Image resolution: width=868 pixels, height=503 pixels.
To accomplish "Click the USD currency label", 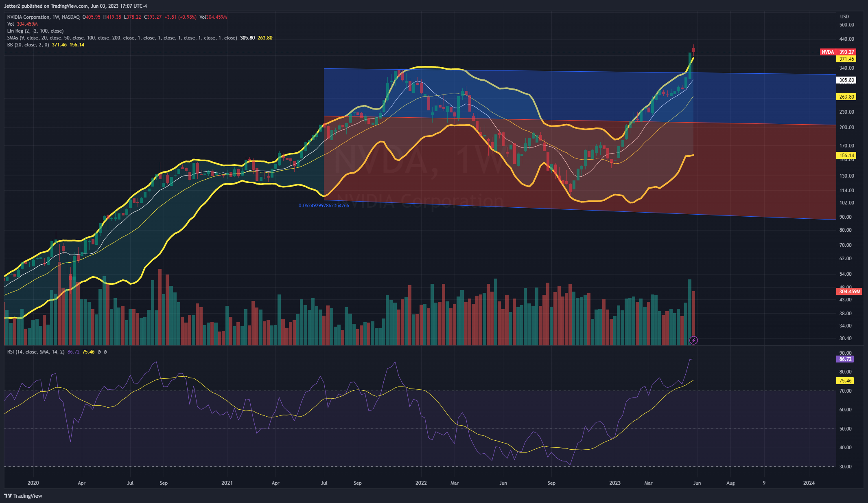I will (844, 17).
